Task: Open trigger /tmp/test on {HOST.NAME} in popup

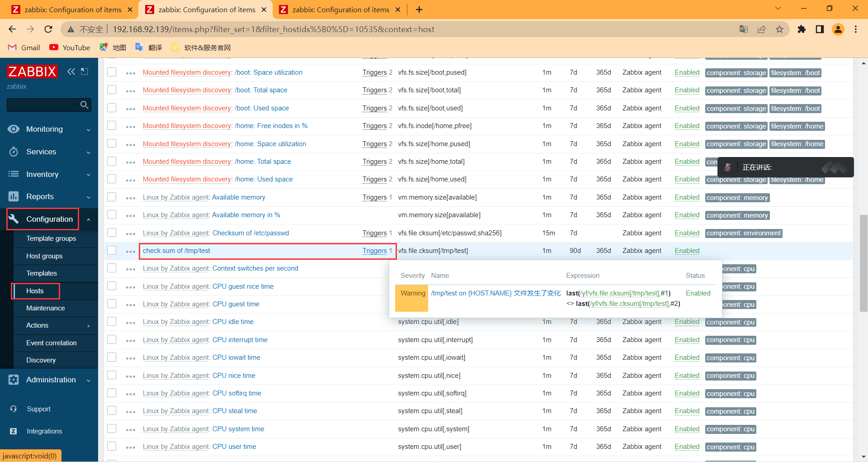Action: pos(495,293)
